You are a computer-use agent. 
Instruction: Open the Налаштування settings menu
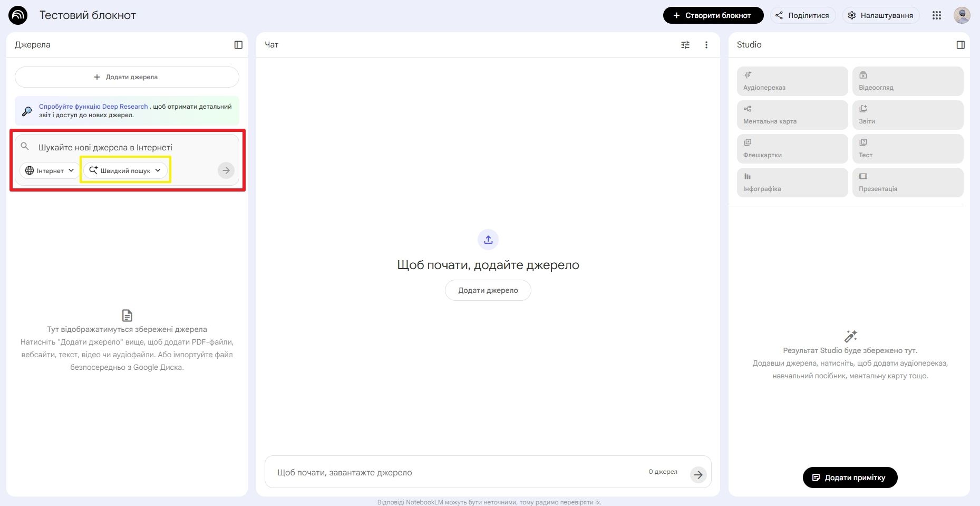pyautogui.click(x=880, y=15)
